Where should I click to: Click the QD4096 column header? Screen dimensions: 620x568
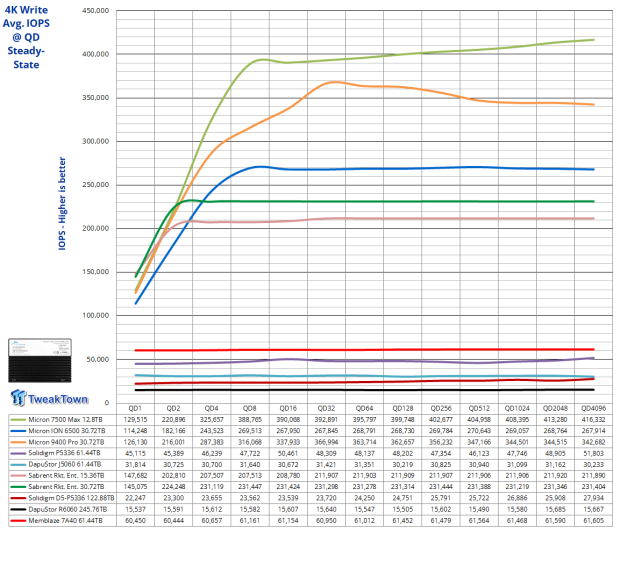(594, 408)
